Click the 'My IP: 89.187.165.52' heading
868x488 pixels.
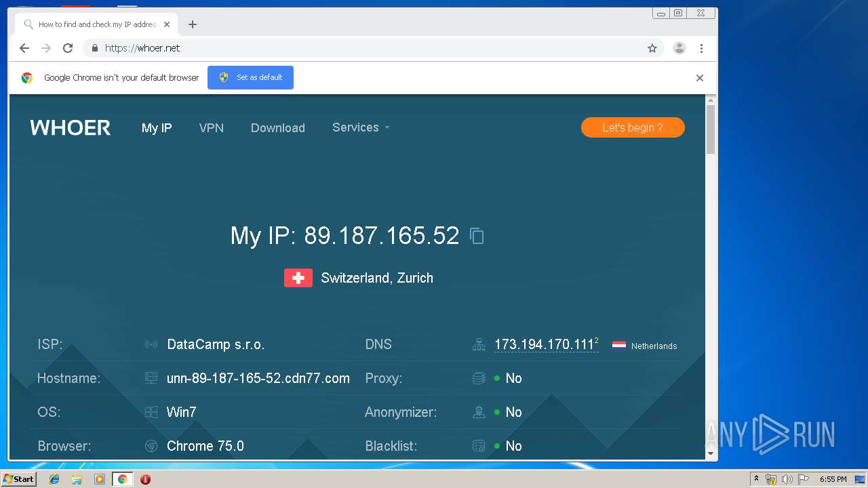pyautogui.click(x=345, y=236)
